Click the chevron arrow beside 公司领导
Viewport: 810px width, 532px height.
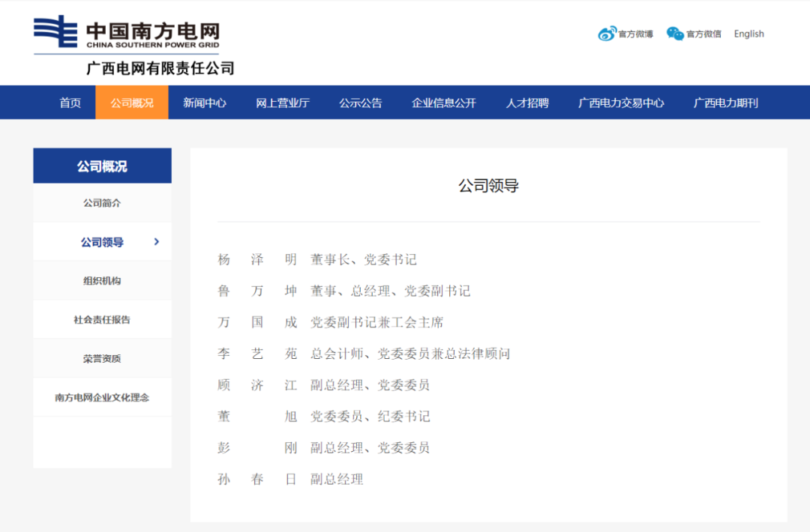[x=156, y=241]
